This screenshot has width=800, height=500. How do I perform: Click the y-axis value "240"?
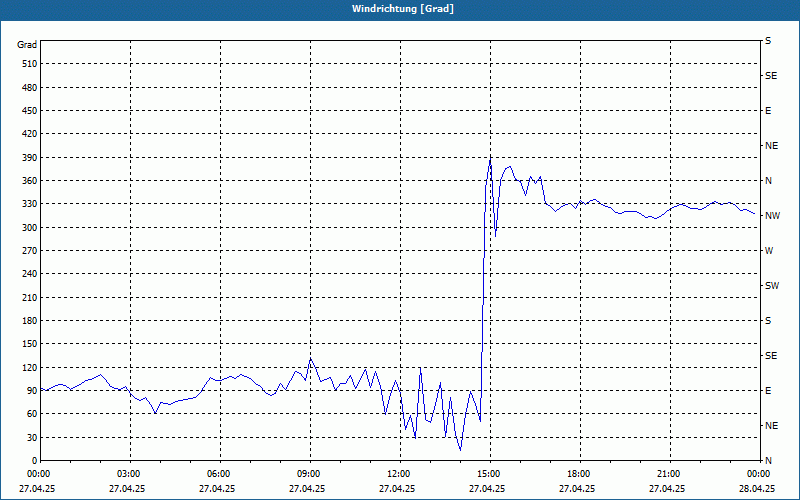pos(30,274)
